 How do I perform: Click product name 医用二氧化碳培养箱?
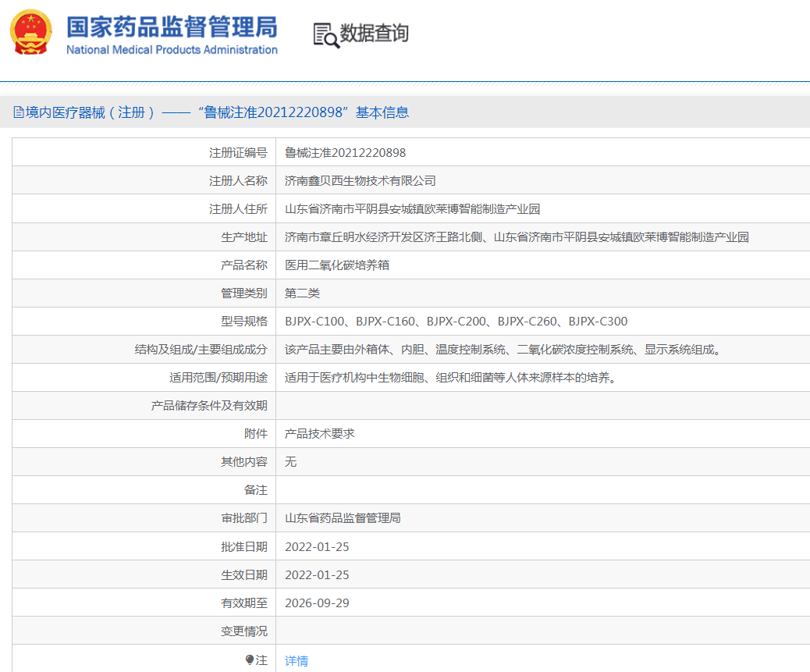(337, 265)
